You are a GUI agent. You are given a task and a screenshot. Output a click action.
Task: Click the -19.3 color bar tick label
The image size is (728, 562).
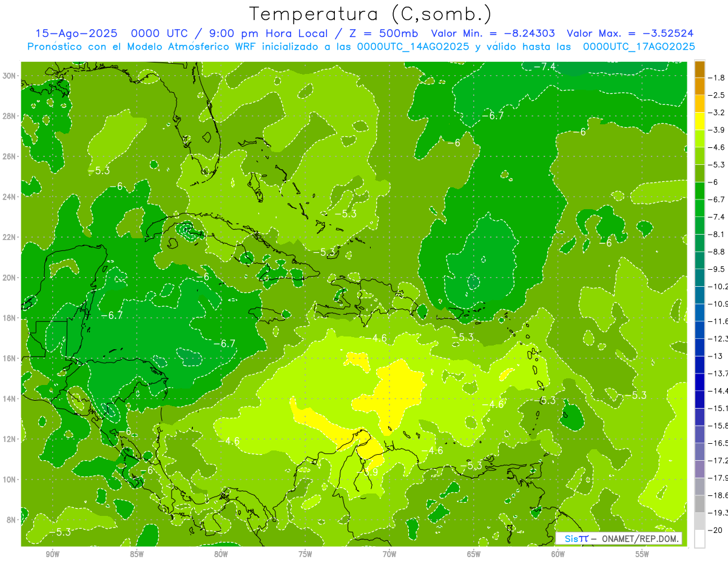coord(718,512)
